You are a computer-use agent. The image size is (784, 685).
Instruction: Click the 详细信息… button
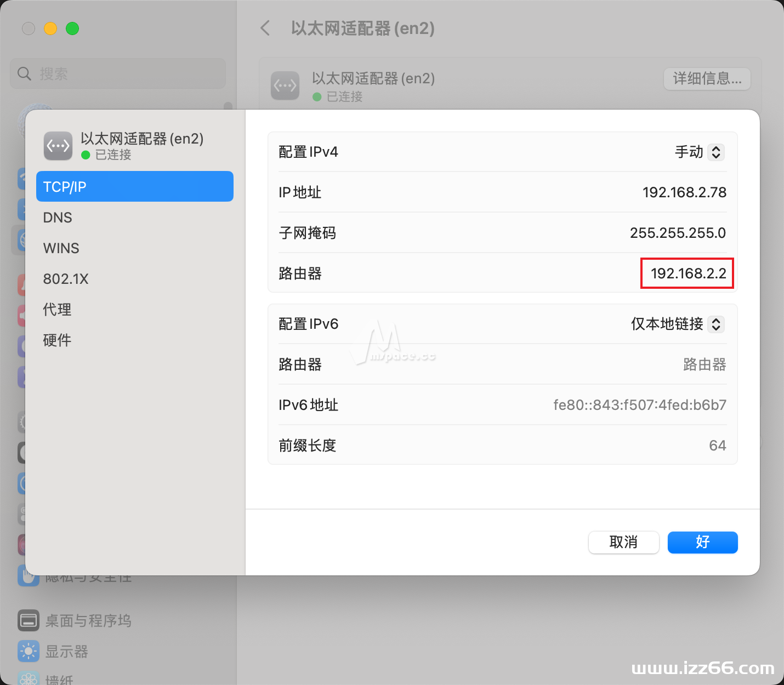707,79
